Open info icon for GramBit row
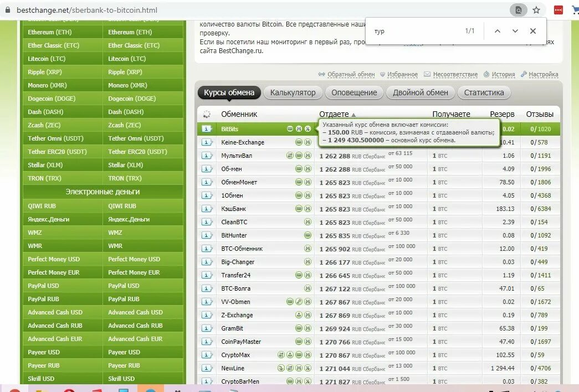 (207, 328)
